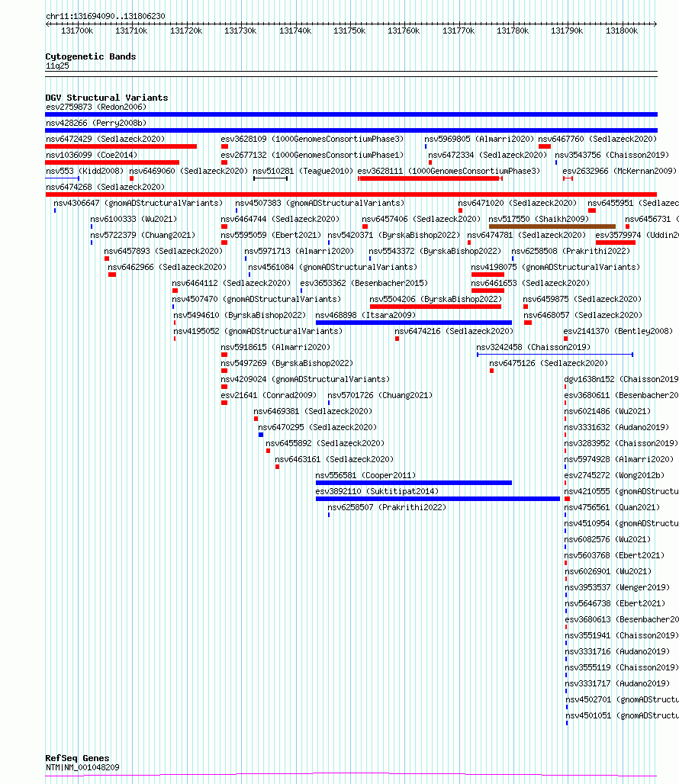The height and width of the screenshot is (784, 679).
Task: Click the red nsv5504206 variant bar
Action: (435, 307)
